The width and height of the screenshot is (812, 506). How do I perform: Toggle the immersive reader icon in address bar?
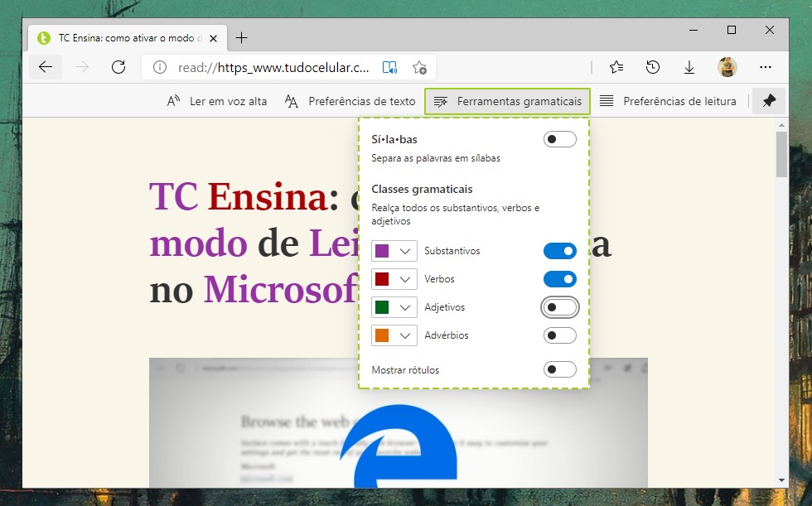389,67
